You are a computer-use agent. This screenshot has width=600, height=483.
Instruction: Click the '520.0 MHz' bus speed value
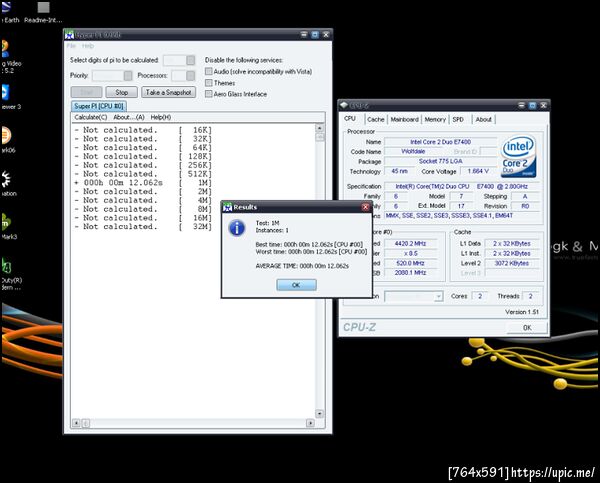411,263
